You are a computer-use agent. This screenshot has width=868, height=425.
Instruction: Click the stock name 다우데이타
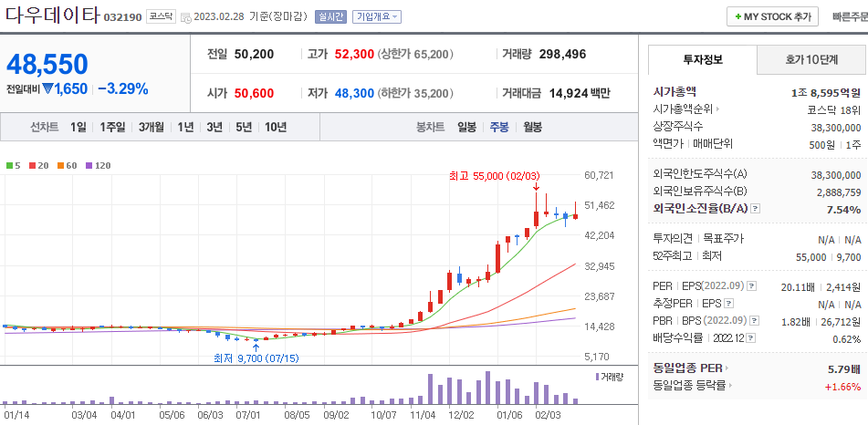pos(52,15)
